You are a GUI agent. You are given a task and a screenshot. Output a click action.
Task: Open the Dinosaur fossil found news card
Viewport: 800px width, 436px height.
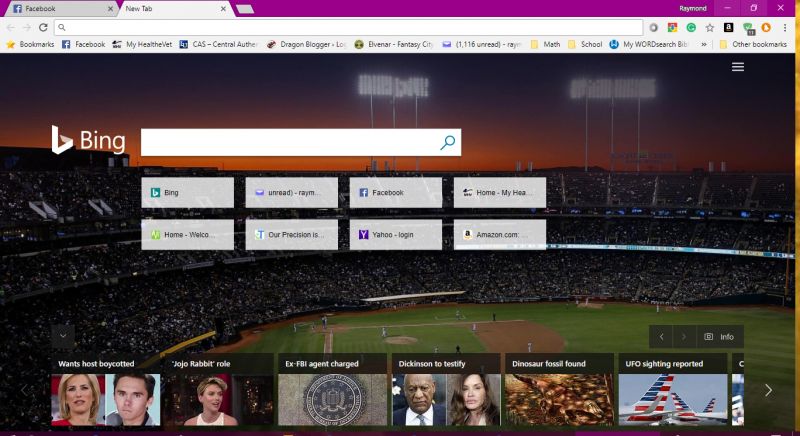559,390
